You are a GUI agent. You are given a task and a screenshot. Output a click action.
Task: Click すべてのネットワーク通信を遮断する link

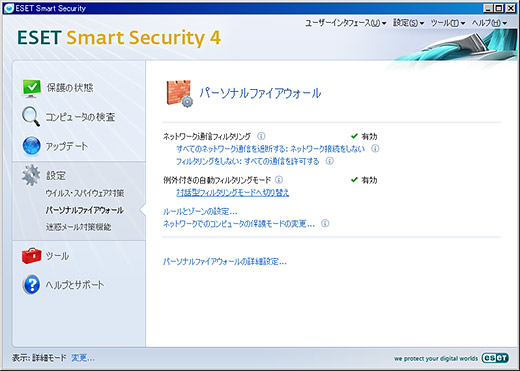pos(270,149)
